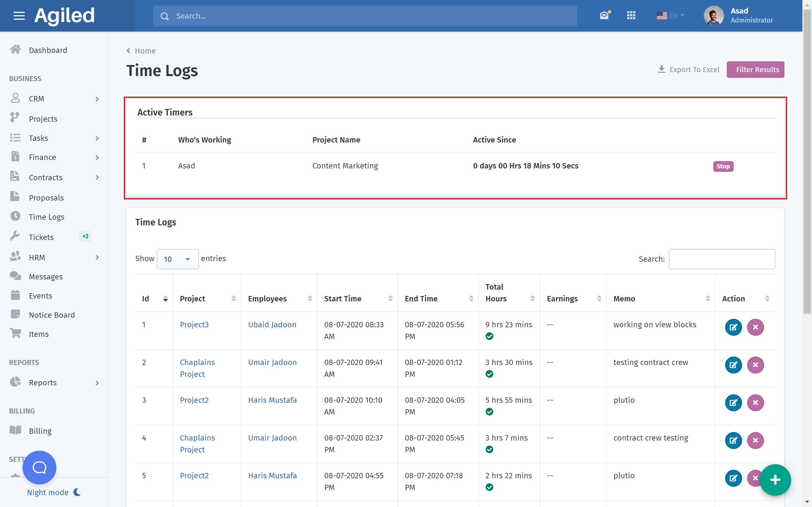The width and height of the screenshot is (812, 507).
Task: Go to Notice Board in sidebar
Action: pos(52,315)
